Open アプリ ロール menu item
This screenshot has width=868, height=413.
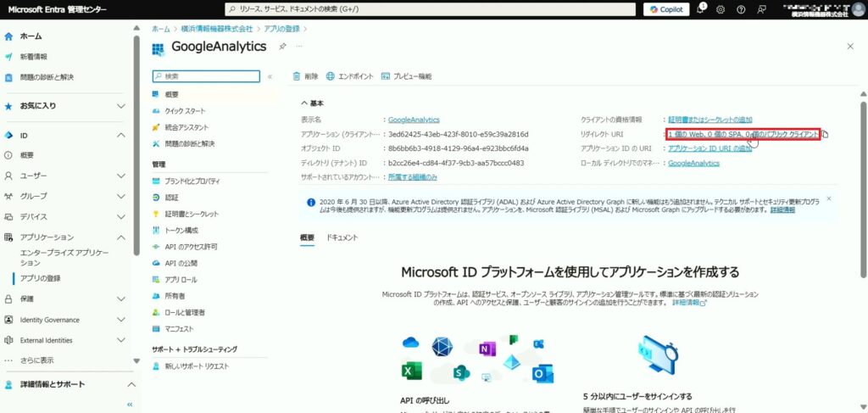coord(181,280)
